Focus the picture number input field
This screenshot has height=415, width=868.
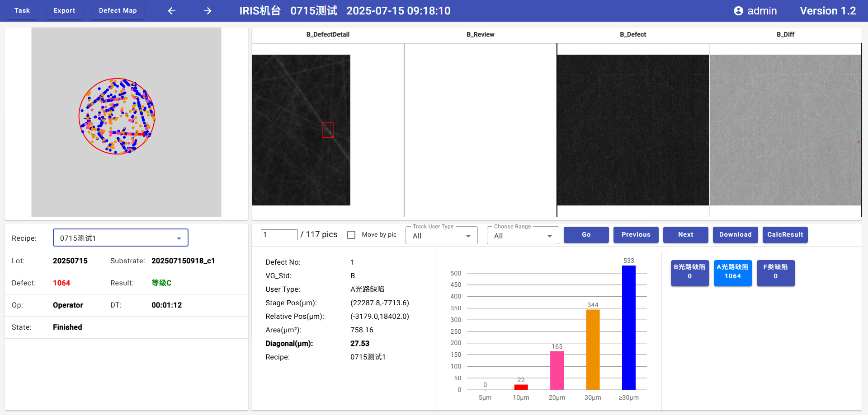coord(279,235)
